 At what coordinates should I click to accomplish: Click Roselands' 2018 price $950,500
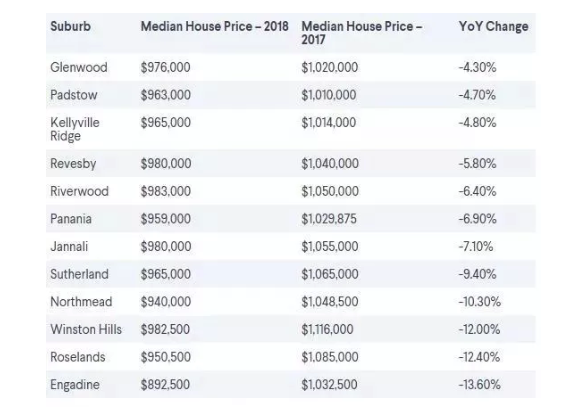tap(166, 357)
